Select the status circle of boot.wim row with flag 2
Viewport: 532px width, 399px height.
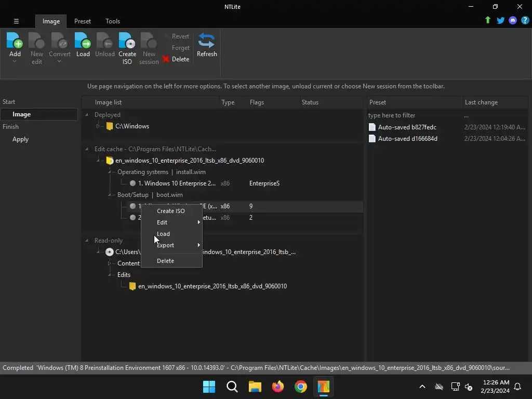132,218
